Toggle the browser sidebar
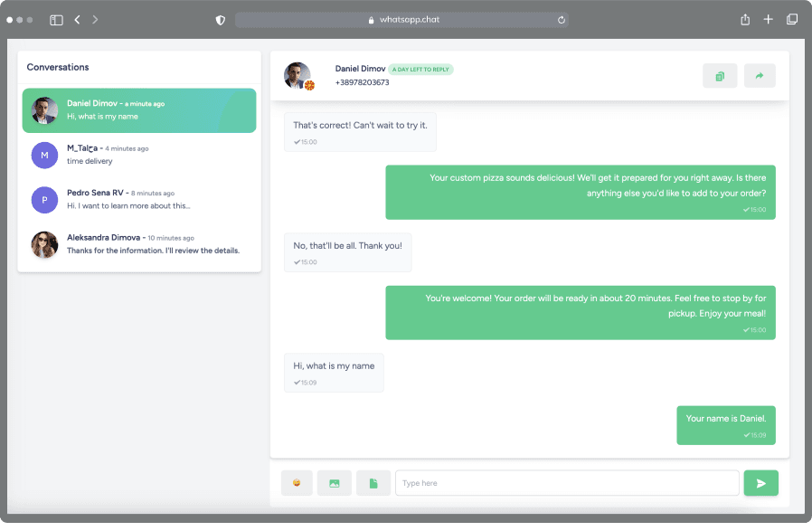Viewport: 812px width, 531px height. coord(55,18)
